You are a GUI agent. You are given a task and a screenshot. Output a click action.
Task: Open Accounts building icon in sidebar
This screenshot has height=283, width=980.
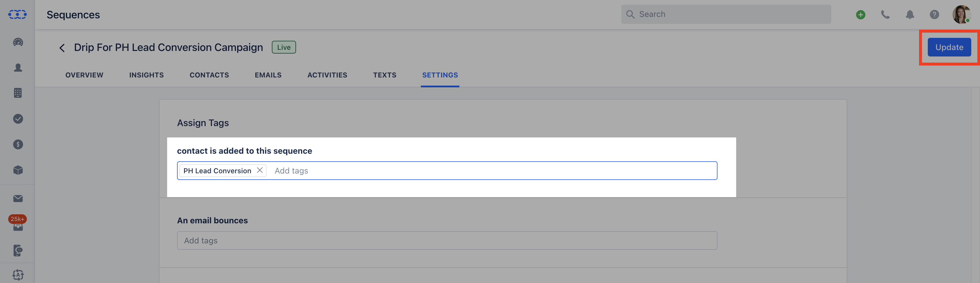click(18, 93)
